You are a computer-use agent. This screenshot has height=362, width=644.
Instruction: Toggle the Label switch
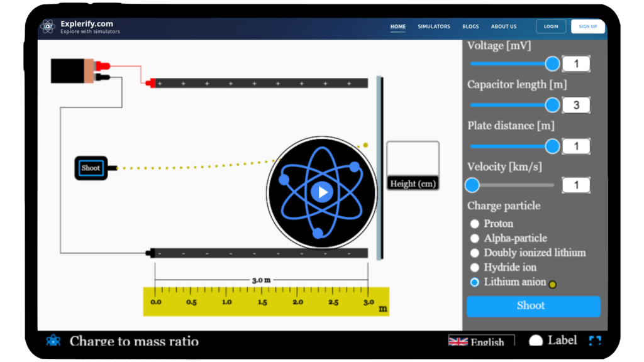536,341
